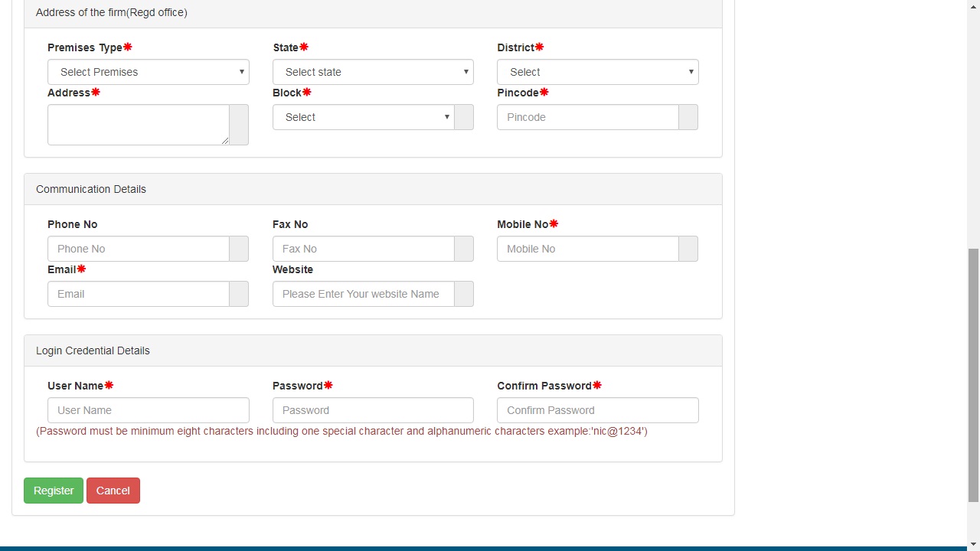Expand the State selection dropdown
This screenshot has width=980, height=551.
click(373, 72)
